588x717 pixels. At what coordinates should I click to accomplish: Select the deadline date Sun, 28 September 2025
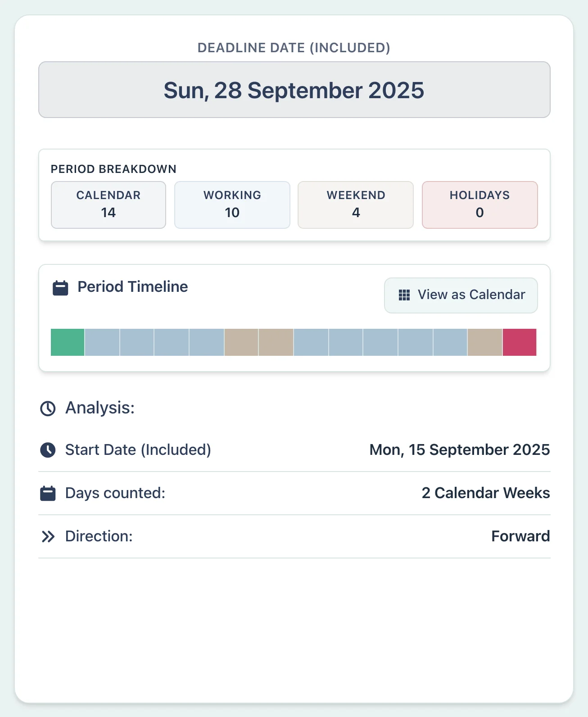coord(294,90)
